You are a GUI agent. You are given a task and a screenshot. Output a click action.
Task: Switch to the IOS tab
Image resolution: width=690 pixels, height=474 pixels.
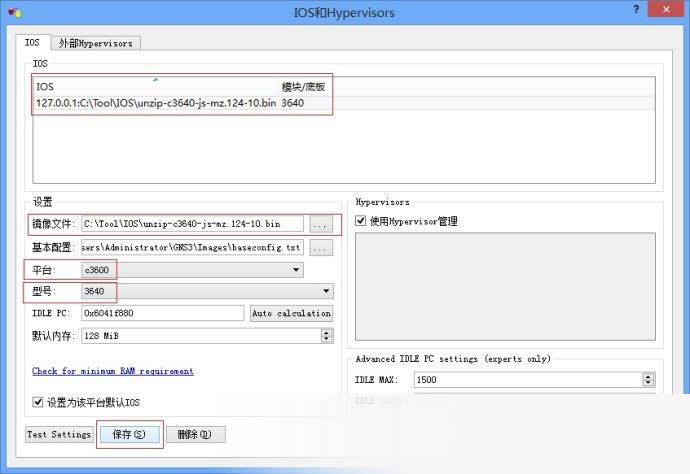32,43
